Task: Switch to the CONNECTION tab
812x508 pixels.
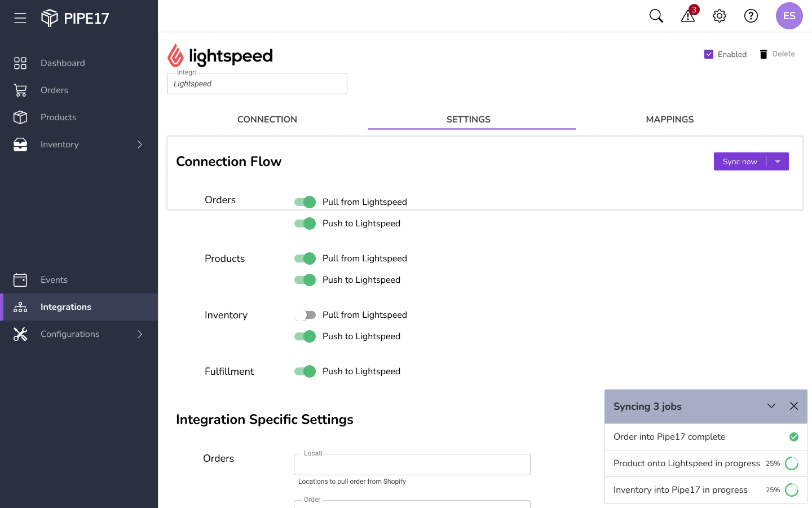Action: click(267, 120)
